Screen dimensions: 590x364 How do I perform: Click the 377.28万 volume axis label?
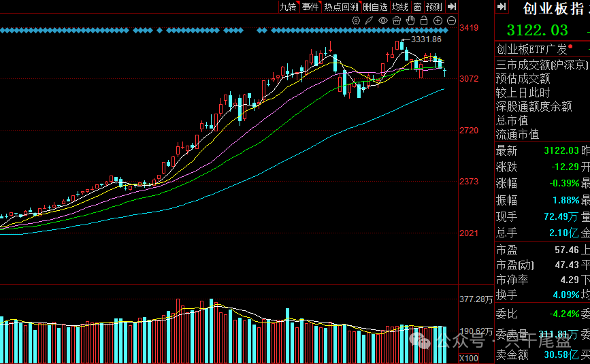pos(476,299)
